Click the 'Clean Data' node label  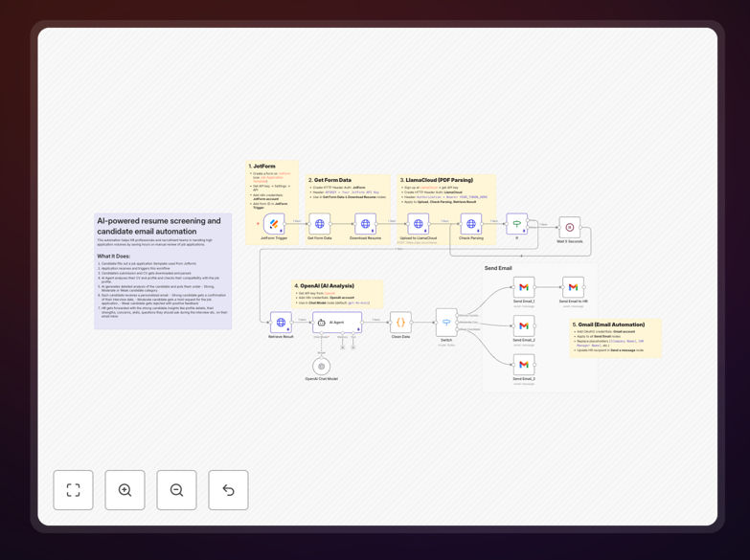pyautogui.click(x=400, y=337)
